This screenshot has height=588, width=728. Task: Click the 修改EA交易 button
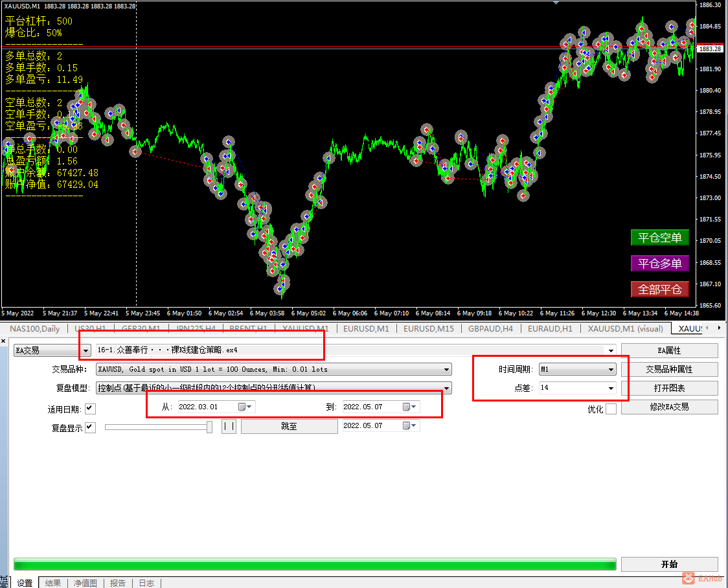point(670,407)
